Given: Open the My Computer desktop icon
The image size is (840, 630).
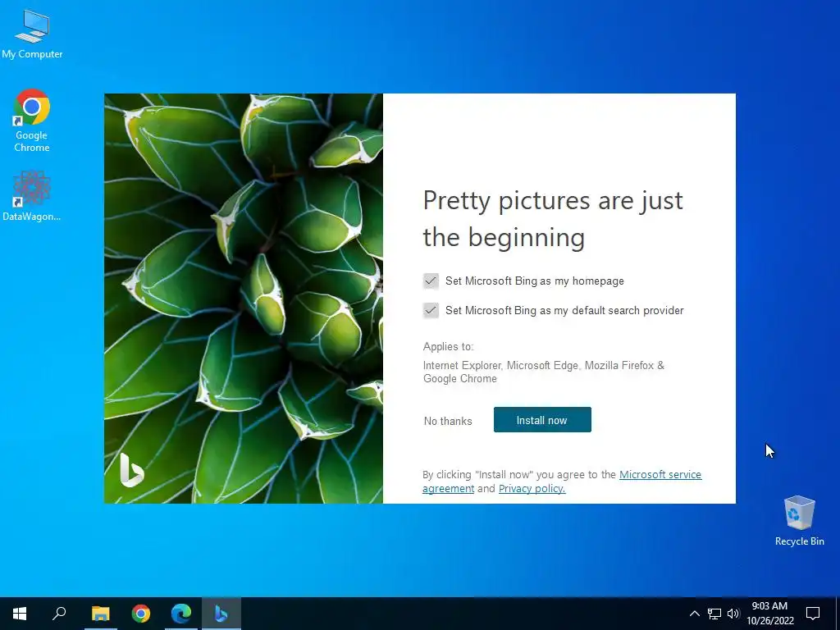Looking at the screenshot, I should 32,33.
